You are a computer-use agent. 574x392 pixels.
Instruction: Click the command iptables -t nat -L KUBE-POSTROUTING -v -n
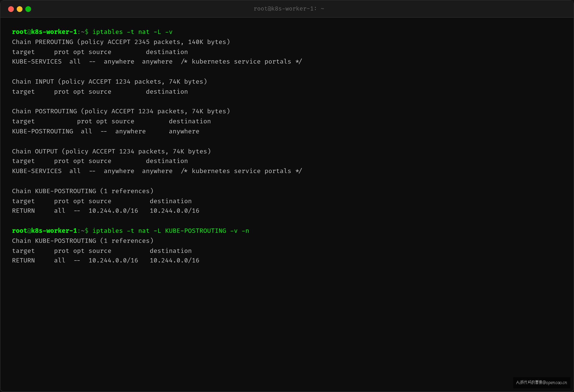pyautogui.click(x=171, y=231)
